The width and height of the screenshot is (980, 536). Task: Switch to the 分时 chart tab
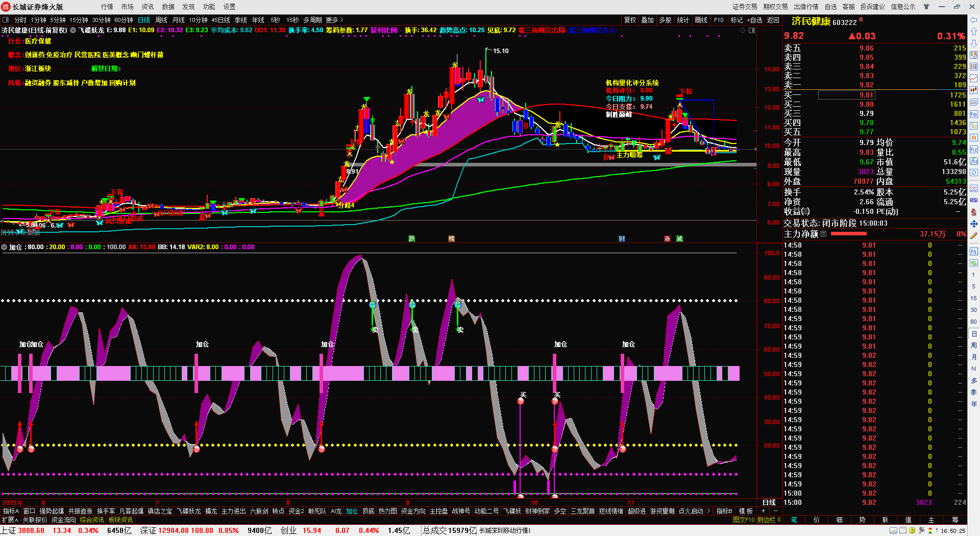pyautogui.click(x=20, y=20)
